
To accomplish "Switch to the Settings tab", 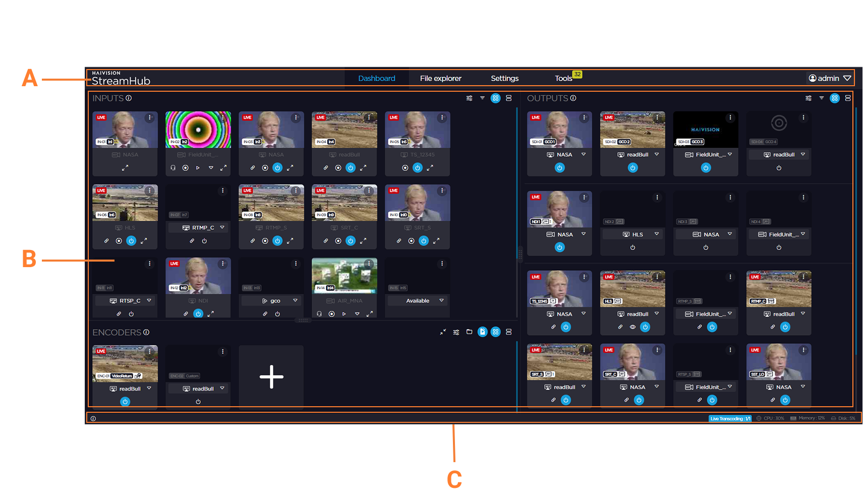I will point(504,78).
